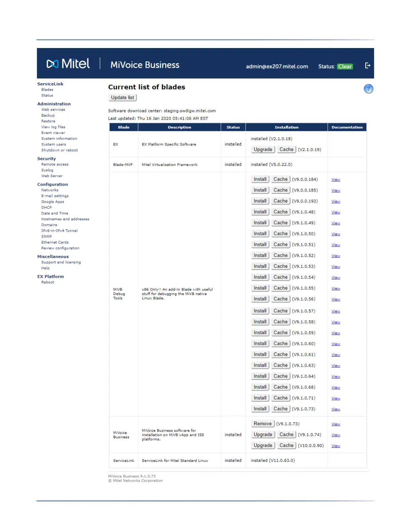
Task: Select Shutdown or reboot
Action: [59, 150]
